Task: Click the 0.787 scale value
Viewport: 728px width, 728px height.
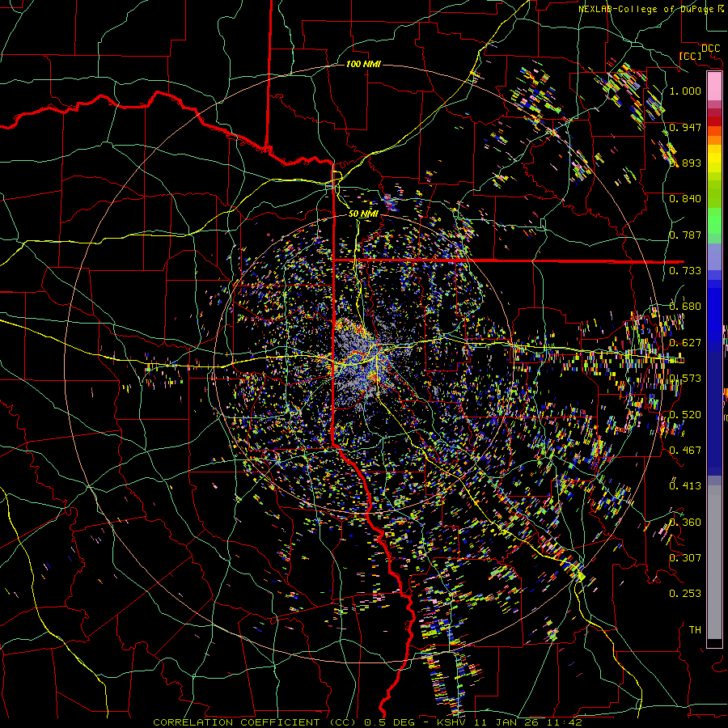Action: [685, 235]
